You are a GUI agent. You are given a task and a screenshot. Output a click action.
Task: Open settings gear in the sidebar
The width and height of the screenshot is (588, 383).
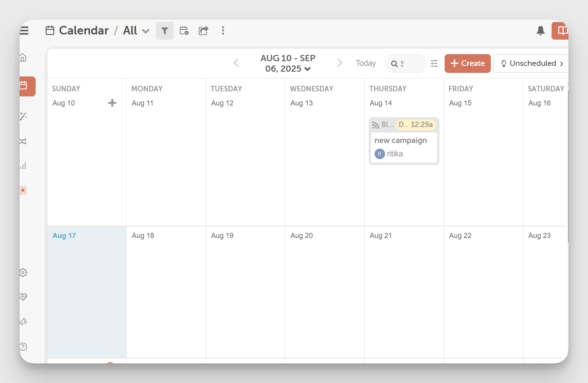pyautogui.click(x=24, y=272)
